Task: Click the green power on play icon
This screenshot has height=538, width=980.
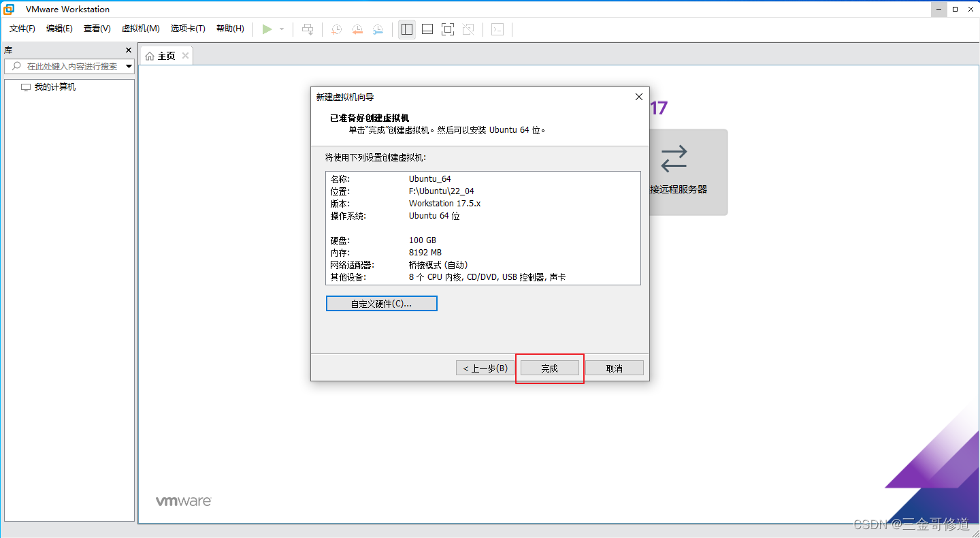Action: pyautogui.click(x=267, y=29)
